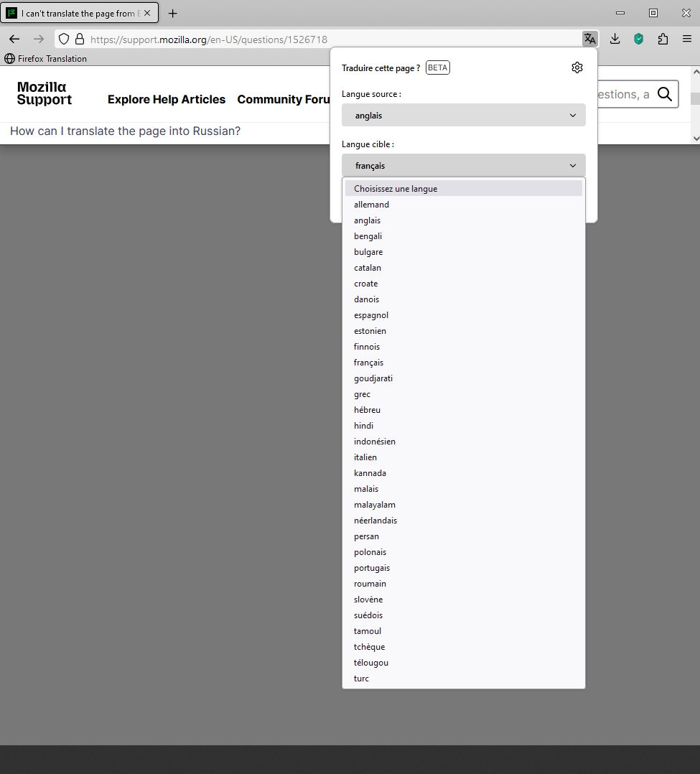Pick hébreu as target language

(464, 410)
